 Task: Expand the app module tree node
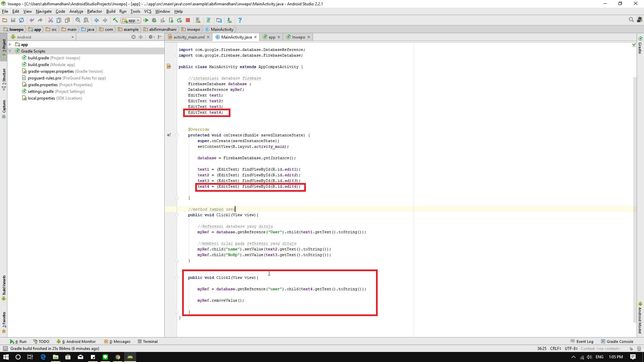10,45
